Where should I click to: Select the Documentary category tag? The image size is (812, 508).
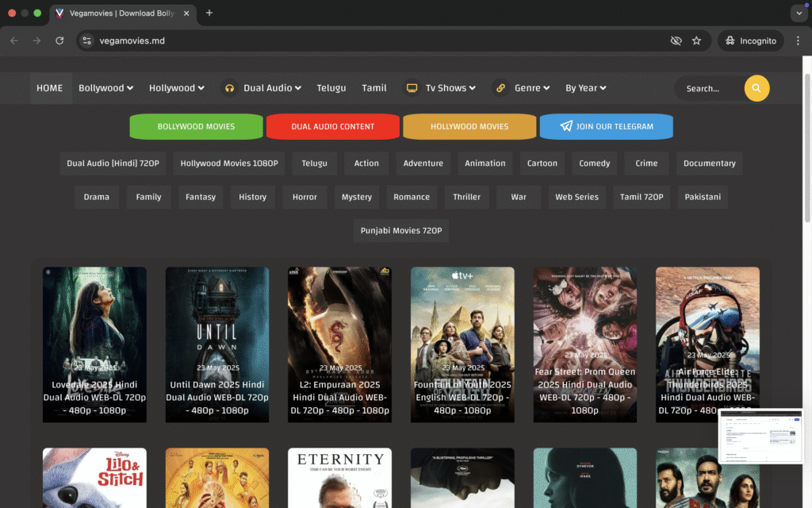coord(710,164)
